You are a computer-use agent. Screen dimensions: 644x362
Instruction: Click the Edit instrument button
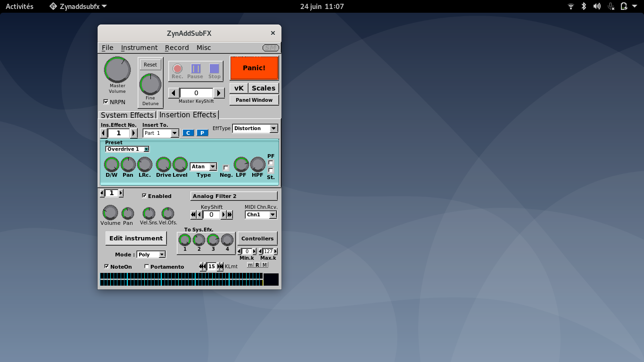click(136, 239)
